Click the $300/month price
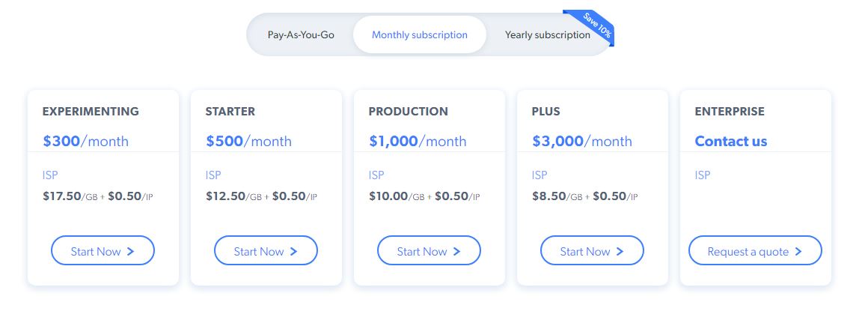The image size is (868, 317). point(85,141)
